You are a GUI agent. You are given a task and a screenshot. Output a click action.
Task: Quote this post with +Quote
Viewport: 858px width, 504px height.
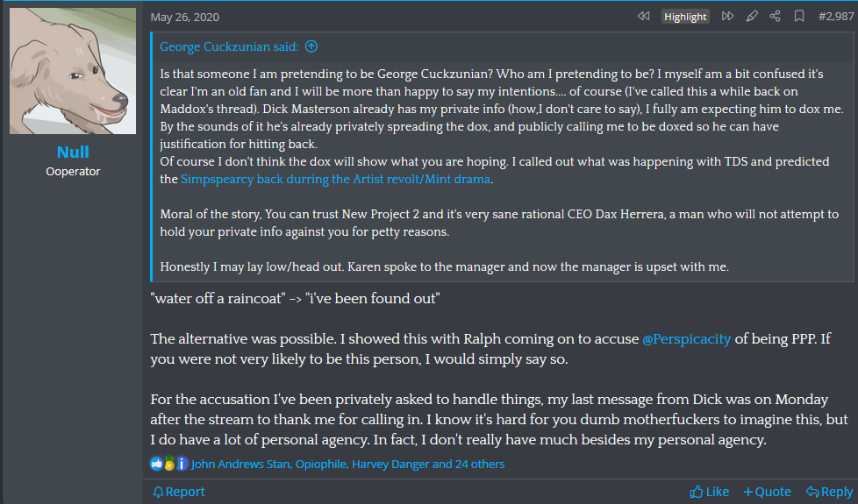click(767, 492)
